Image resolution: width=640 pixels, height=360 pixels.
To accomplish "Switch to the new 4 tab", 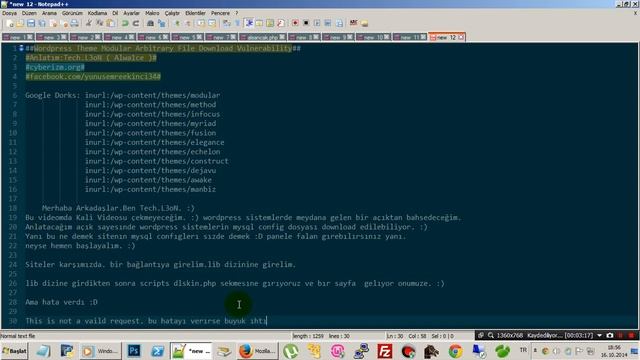I will (119, 37).
